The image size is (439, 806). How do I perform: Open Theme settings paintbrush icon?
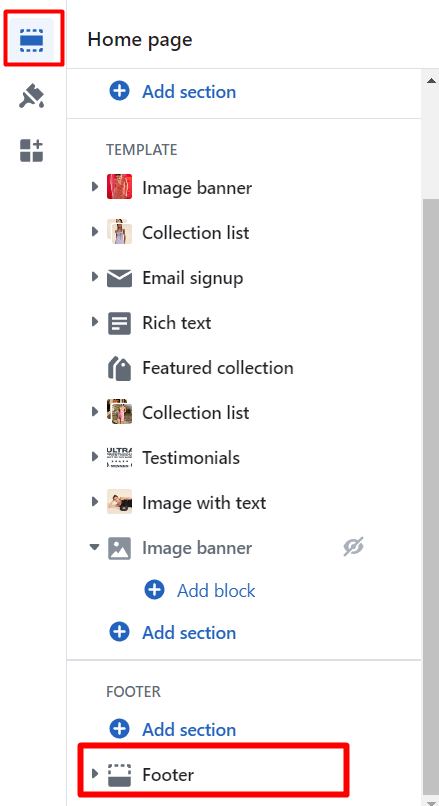(x=32, y=96)
